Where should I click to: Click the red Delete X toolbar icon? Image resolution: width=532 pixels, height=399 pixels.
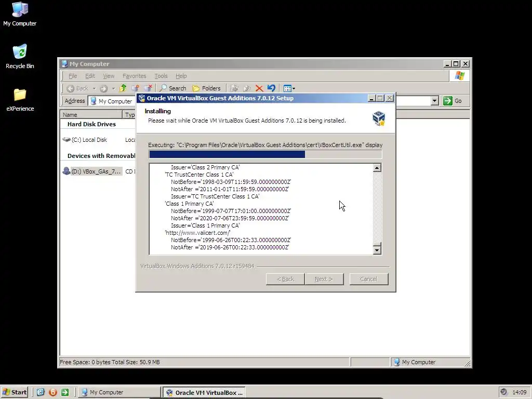pyautogui.click(x=259, y=88)
